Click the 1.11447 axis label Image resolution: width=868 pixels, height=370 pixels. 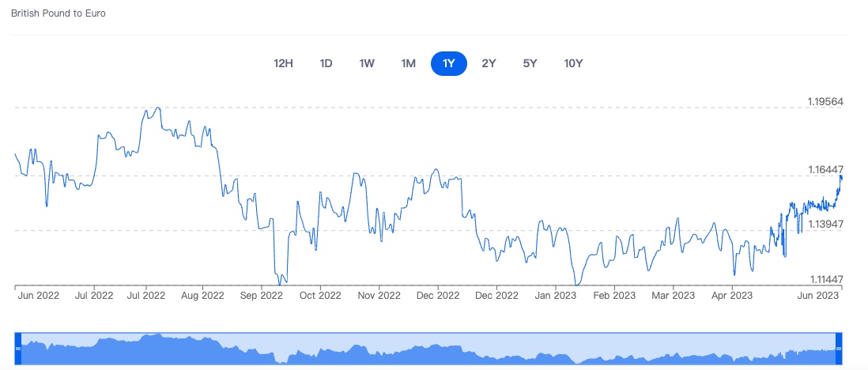(825, 279)
